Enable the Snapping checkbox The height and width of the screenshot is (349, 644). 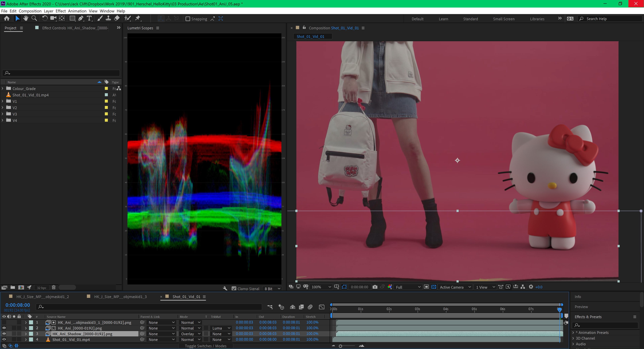pyautogui.click(x=188, y=19)
